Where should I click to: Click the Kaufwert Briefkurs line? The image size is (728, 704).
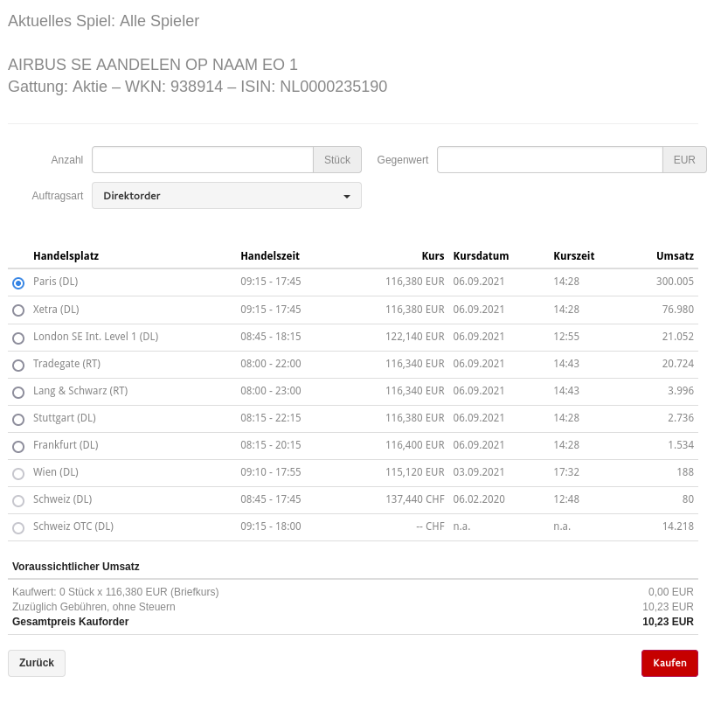point(115,592)
